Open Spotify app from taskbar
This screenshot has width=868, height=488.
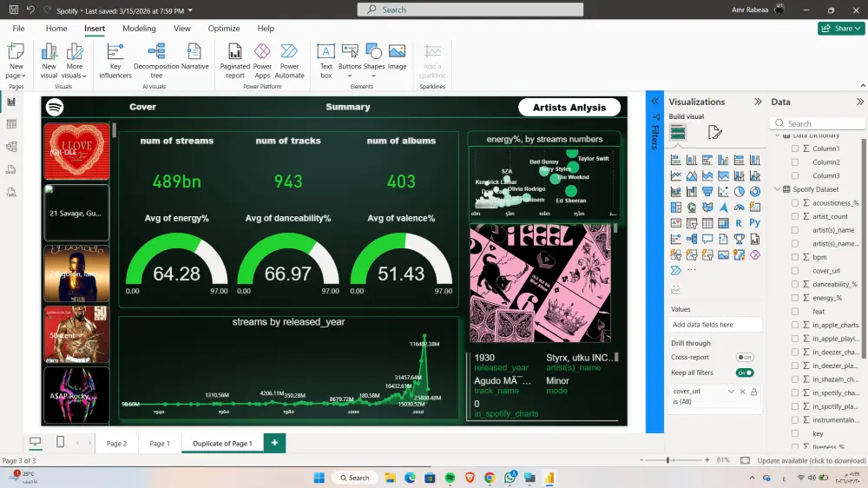click(x=450, y=478)
